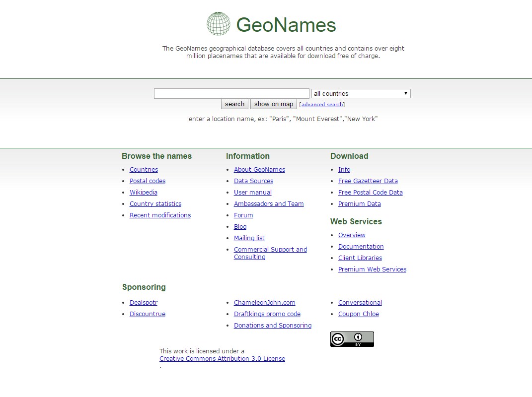
Task: Go to Recent modifications
Action: click(160, 215)
